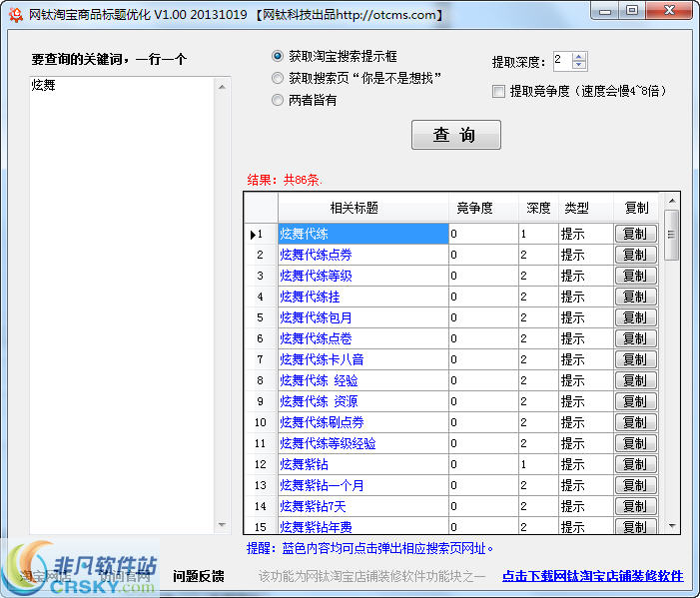Screen dimensions: 700x598
Task: Select row header number 10
Action: [x=261, y=422]
